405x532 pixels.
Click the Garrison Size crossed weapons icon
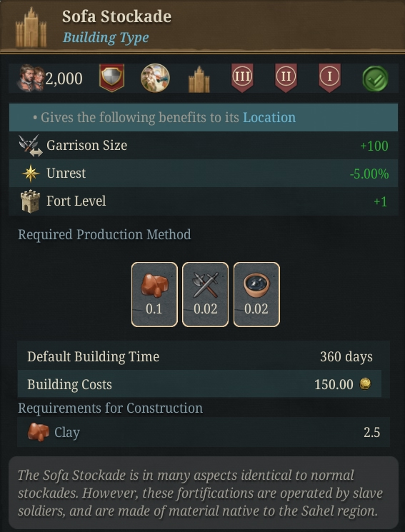(31, 146)
